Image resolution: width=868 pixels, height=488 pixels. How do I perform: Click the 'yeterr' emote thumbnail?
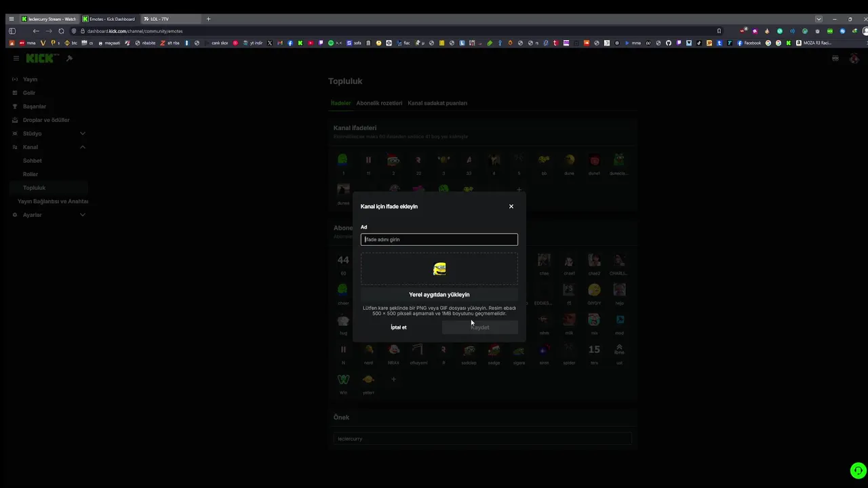pos(368,380)
